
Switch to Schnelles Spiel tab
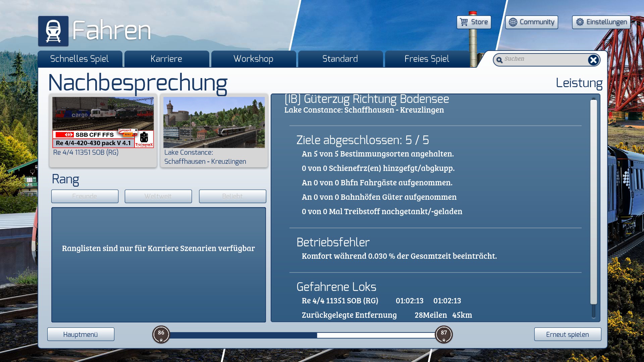pyautogui.click(x=79, y=59)
